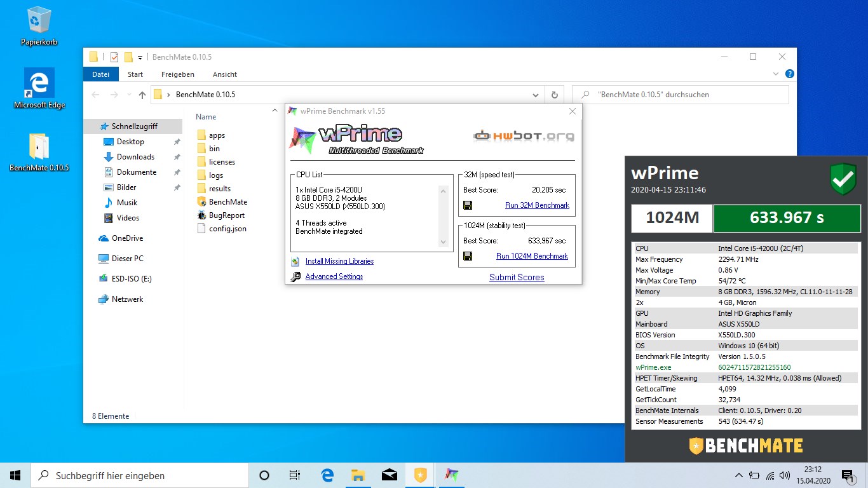Select the results folder
Image resolution: width=868 pixels, height=488 pixels.
[x=214, y=189]
